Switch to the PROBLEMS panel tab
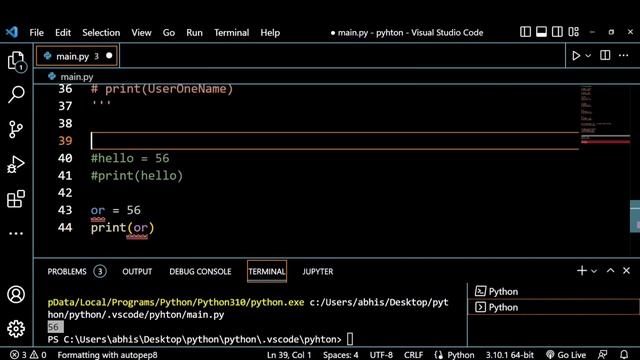 pos(67,271)
